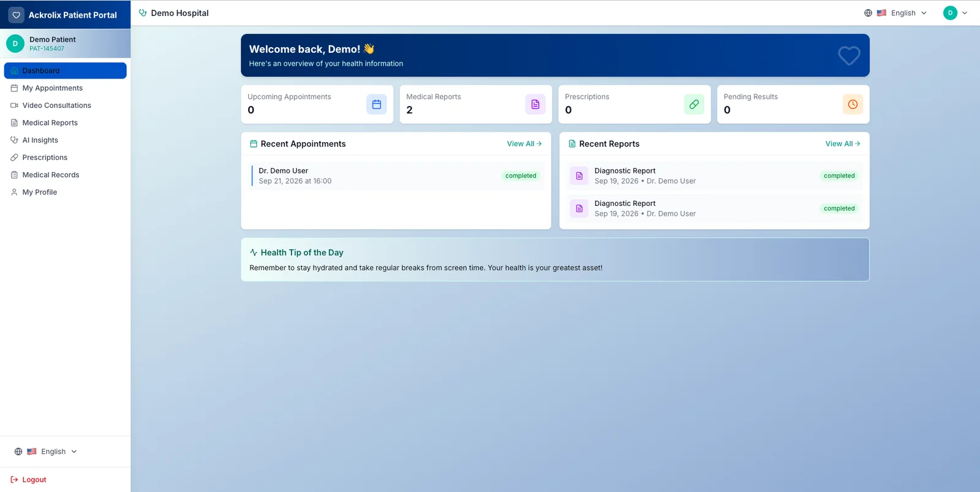Click the globe icon in sidebar footer
980x492 pixels.
pos(18,452)
